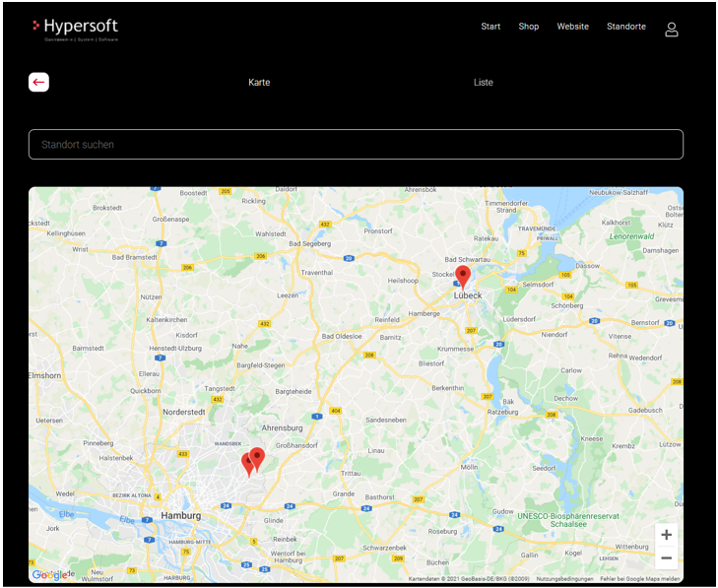The height and width of the screenshot is (588, 718).
Task: Click Fehler bei Google Maps melden link
Action: click(x=640, y=579)
